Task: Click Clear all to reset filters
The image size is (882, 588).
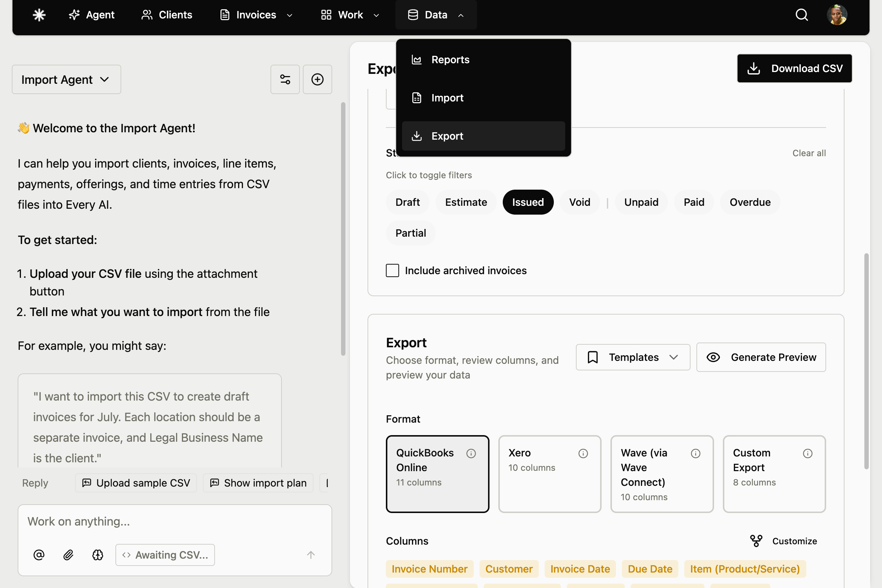Action: pos(809,153)
